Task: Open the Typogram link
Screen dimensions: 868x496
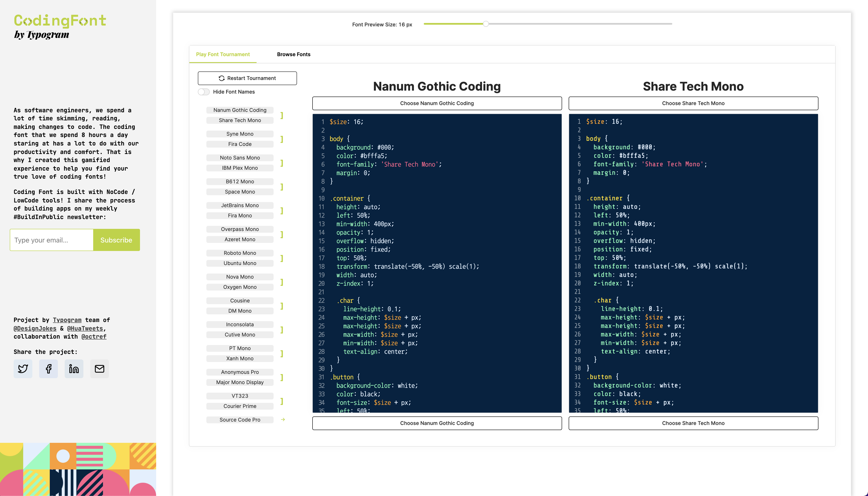Action: [67, 320]
